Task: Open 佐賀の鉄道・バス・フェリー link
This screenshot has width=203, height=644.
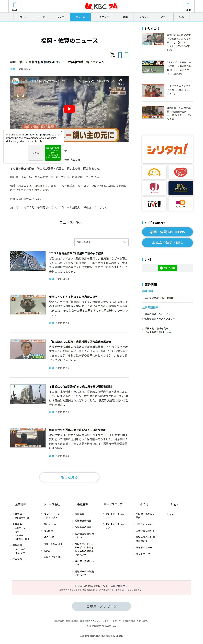Action: 160,319
